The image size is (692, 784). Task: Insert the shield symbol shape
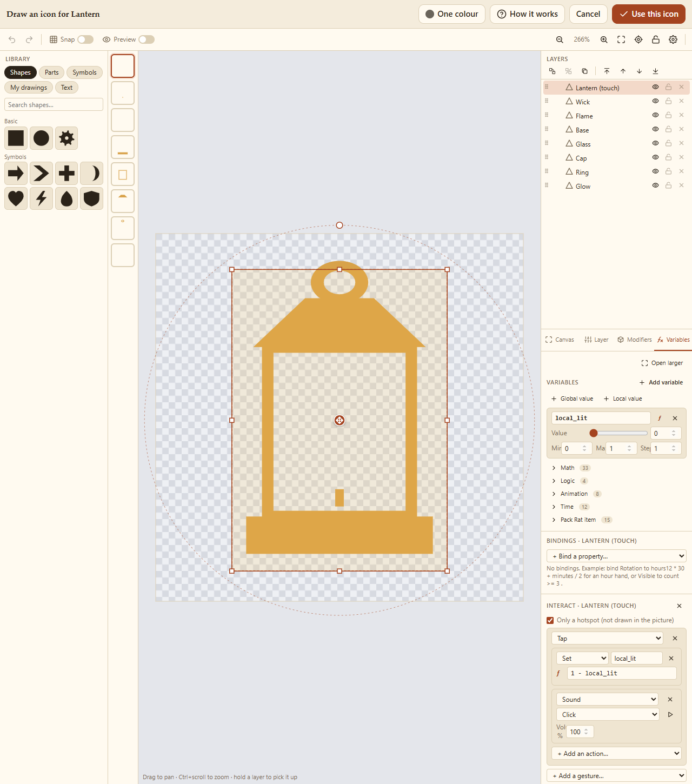tap(92, 198)
